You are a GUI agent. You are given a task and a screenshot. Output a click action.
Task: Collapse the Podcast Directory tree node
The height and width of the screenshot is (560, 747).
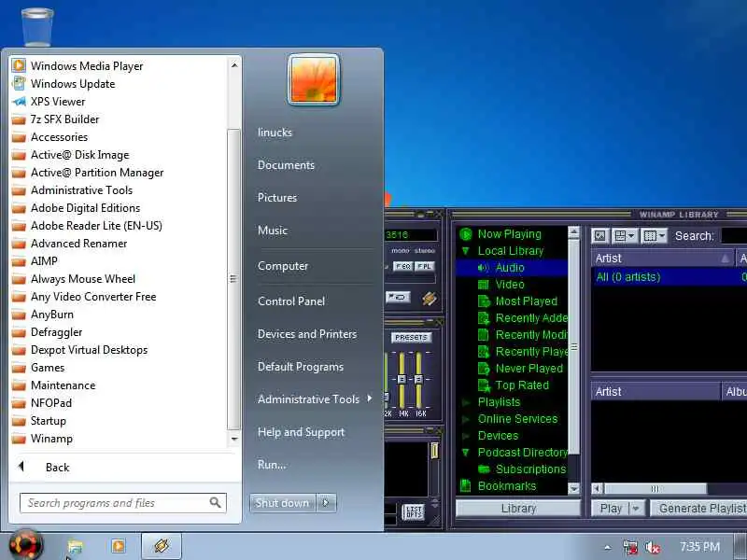(465, 453)
